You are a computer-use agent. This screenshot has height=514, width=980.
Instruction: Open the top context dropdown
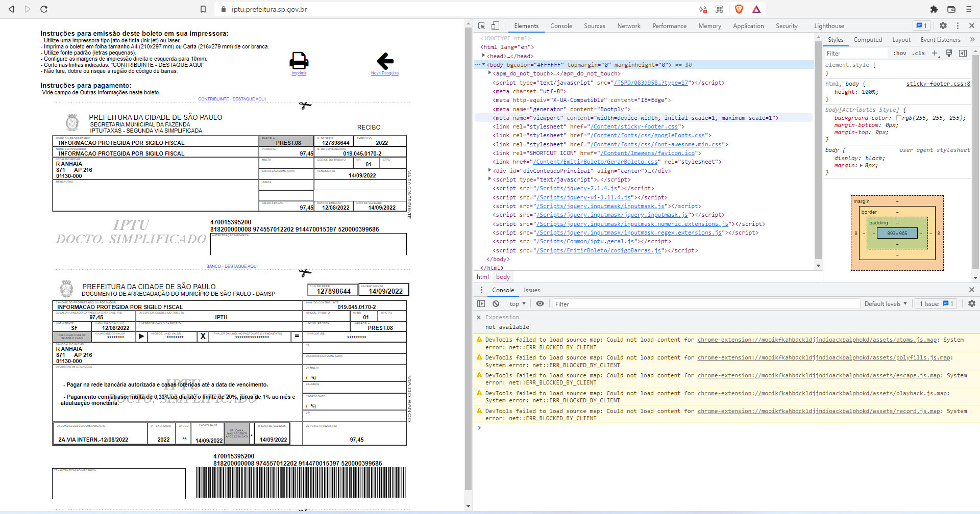(518, 303)
